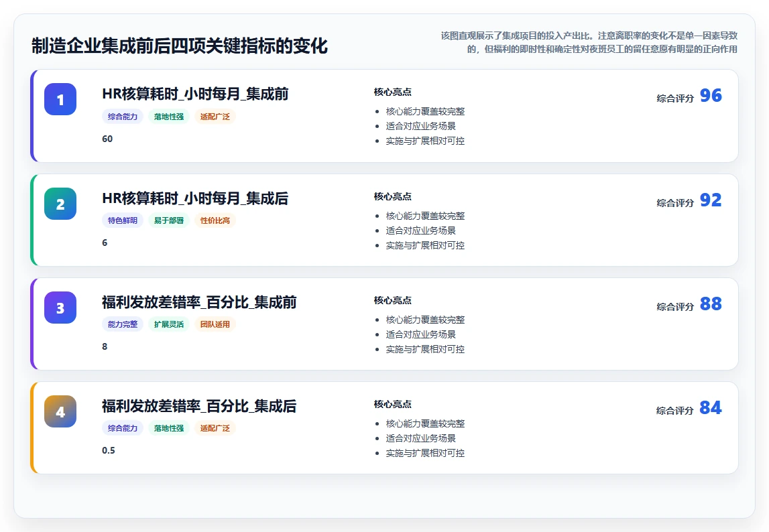769x532 pixels.
Task: Click the score 92
Action: coord(711,200)
